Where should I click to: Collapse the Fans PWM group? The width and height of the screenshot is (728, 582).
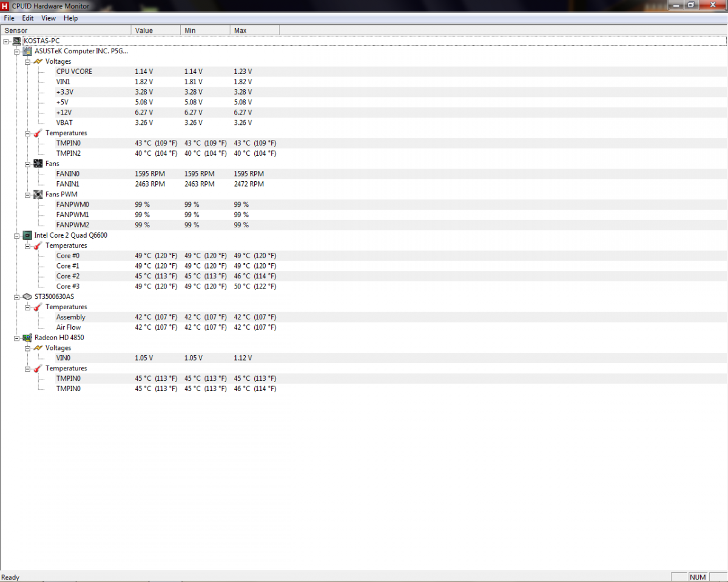click(27, 195)
